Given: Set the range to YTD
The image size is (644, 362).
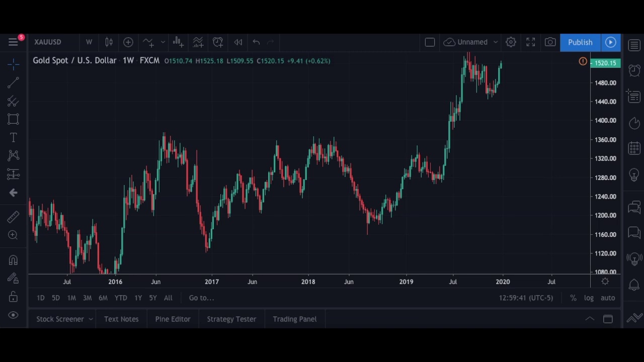Looking at the screenshot, I should point(121,298).
